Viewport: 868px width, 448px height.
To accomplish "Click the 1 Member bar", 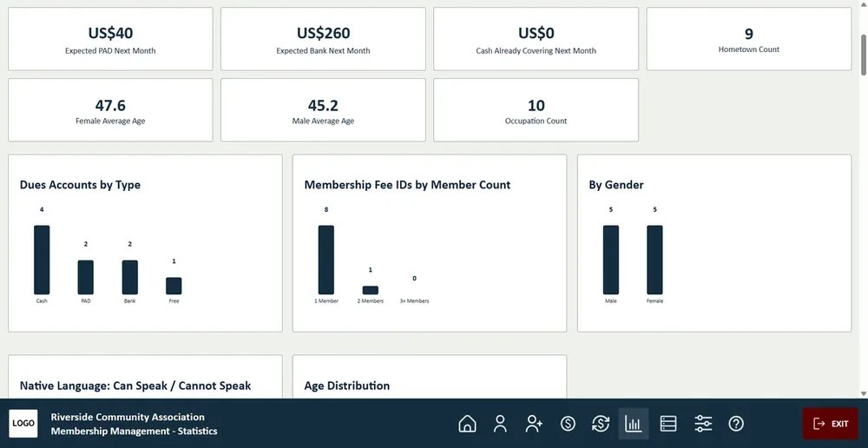I will point(326,260).
